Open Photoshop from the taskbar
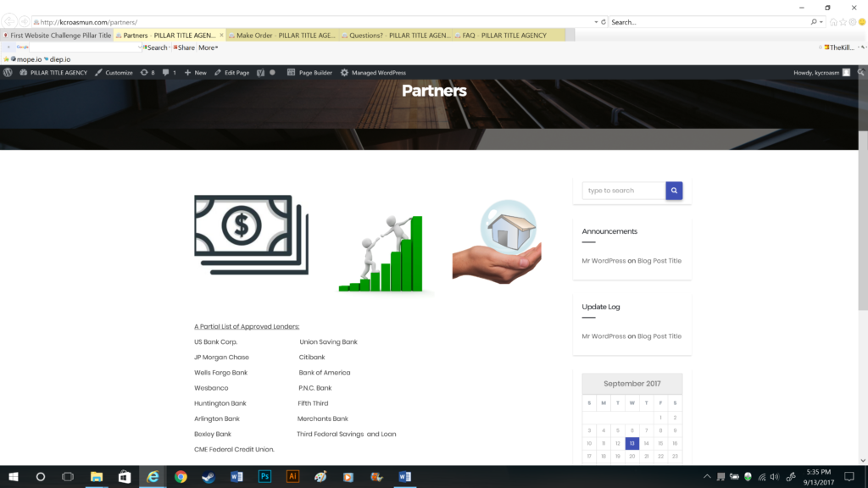Image resolution: width=868 pixels, height=488 pixels. coord(264,477)
